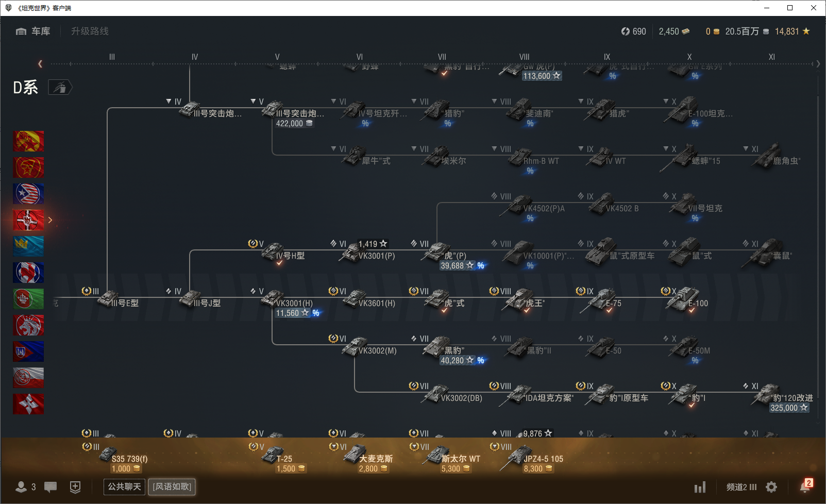826x504 pixels.
Task: Click the left tier scroll chevron
Action: pos(40,64)
